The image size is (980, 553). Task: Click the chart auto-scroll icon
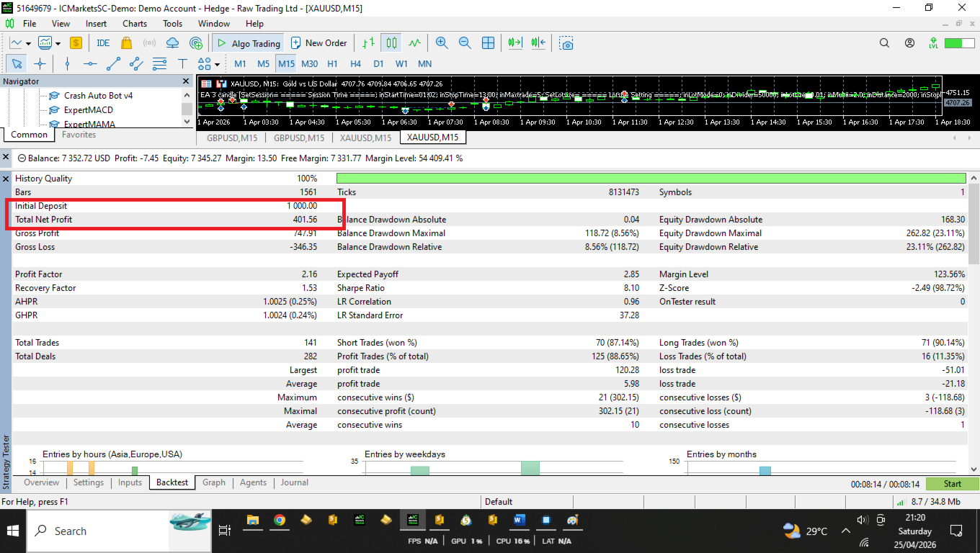[x=514, y=43]
